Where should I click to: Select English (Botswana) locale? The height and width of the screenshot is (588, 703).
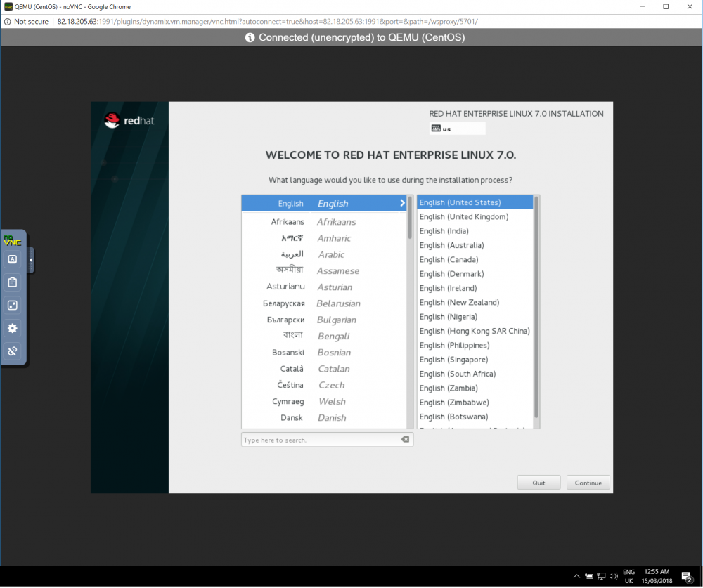[475, 417]
